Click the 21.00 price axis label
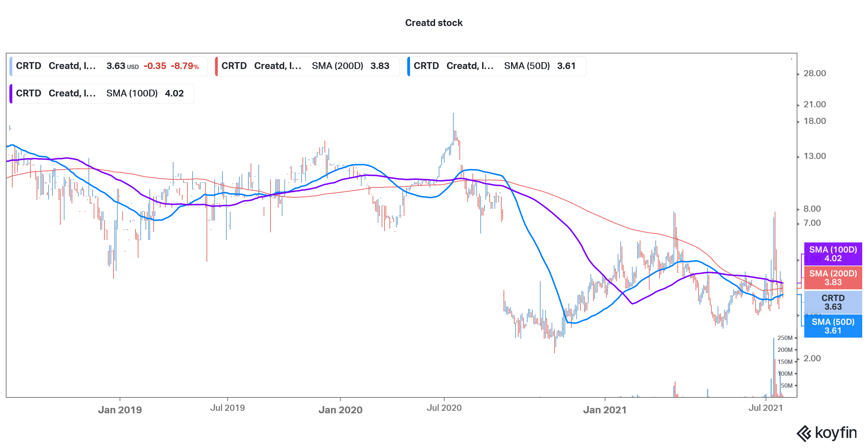 click(x=814, y=104)
